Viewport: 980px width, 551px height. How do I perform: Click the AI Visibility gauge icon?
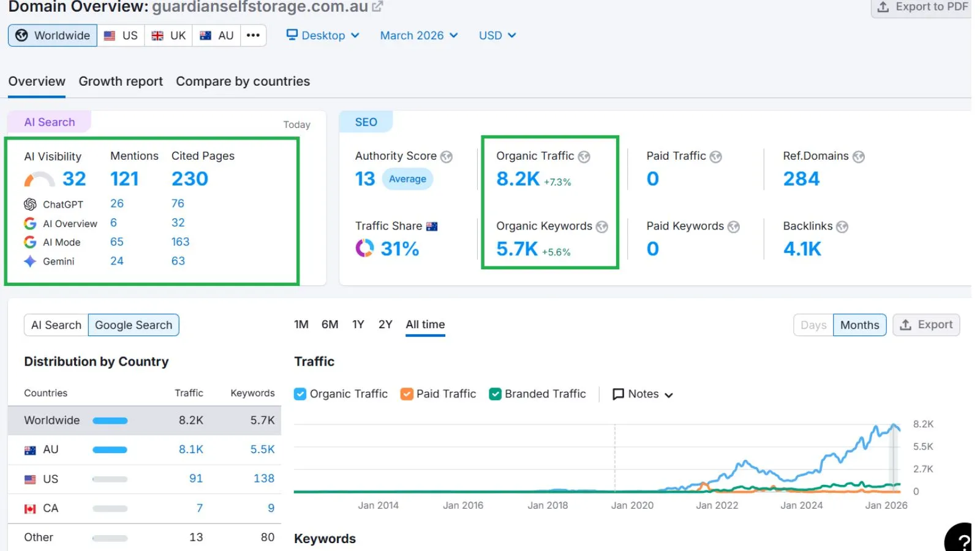tap(39, 179)
